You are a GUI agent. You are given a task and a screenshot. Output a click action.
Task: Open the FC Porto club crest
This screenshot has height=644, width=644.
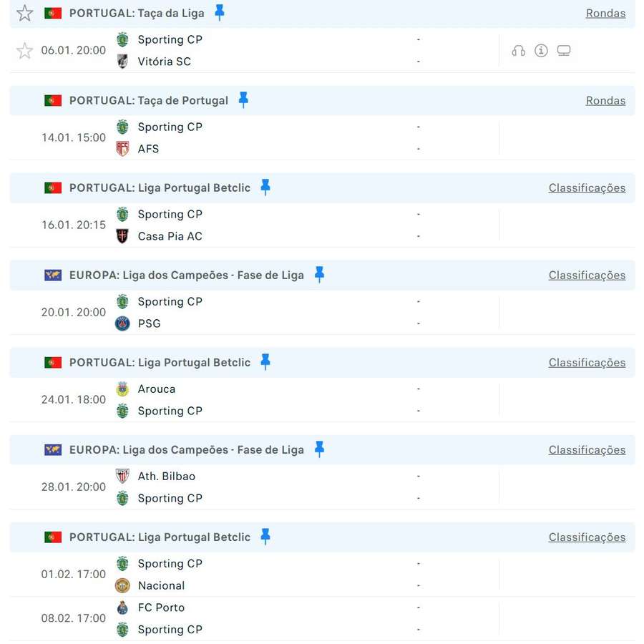coord(122,608)
